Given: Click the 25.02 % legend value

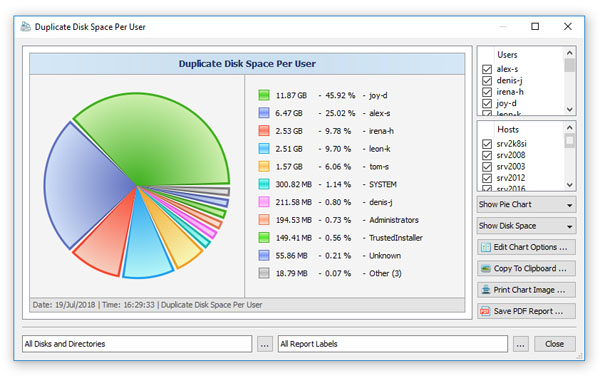Looking at the screenshot, I should pyautogui.click(x=340, y=113).
